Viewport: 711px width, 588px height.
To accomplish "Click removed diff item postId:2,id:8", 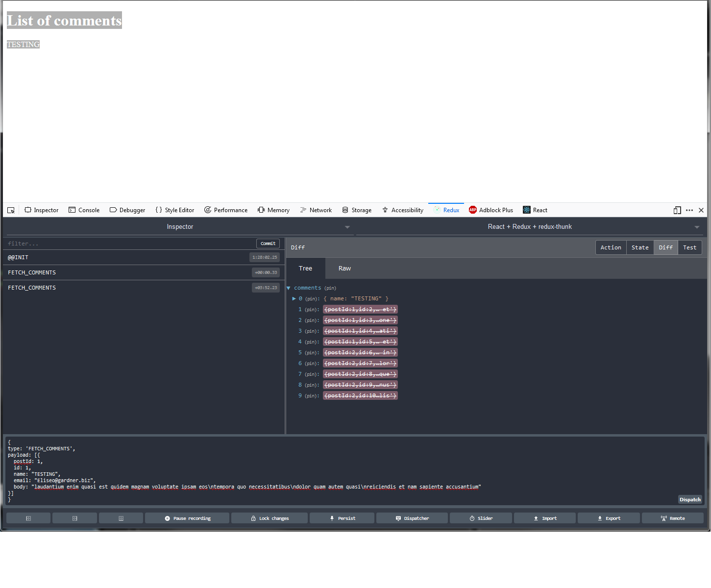I will [360, 374].
